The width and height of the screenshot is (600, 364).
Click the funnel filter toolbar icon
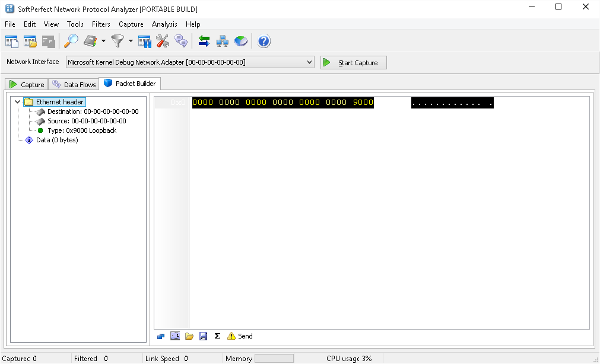coord(118,41)
